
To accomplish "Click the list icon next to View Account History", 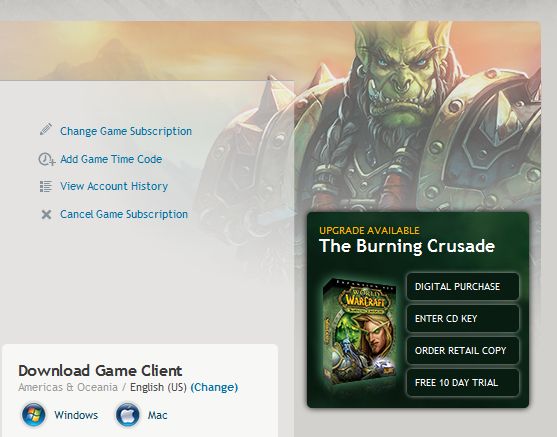I will tap(46, 186).
